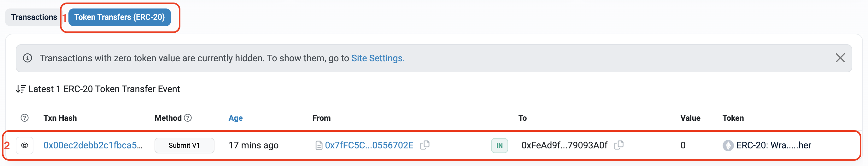Click the contract icon beside the From address
This screenshot has width=868, height=166.
tap(319, 146)
